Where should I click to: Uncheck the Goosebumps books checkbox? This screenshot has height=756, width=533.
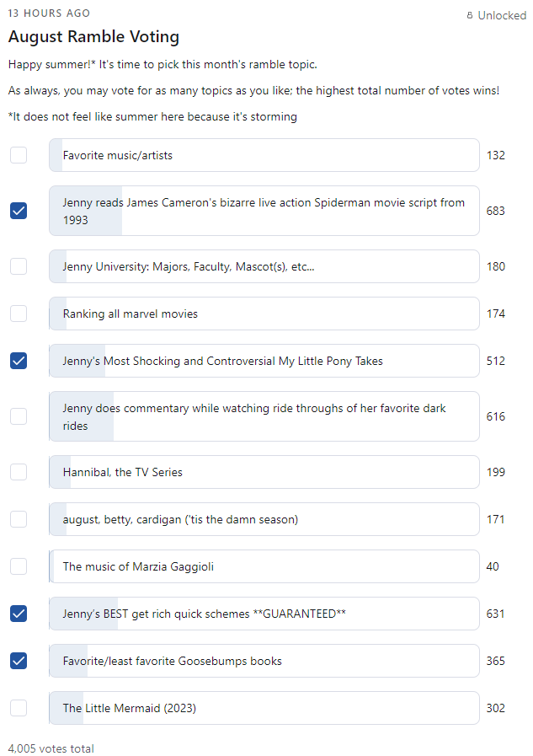19,661
